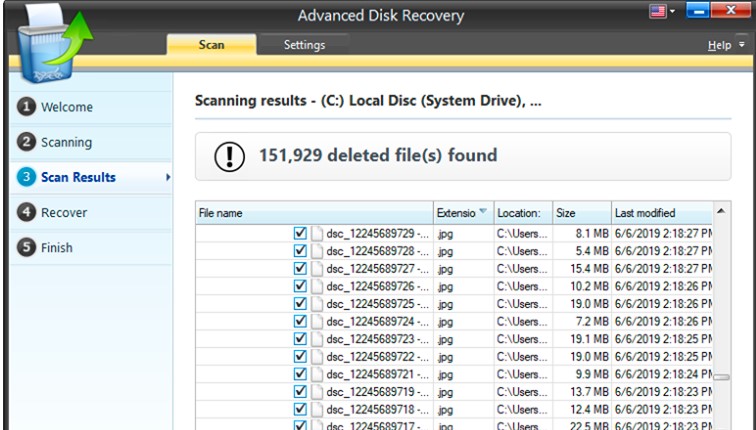Screen dimensions: 756x430
Task: Click the file icon of dsc_12245689729
Action: [x=317, y=232]
